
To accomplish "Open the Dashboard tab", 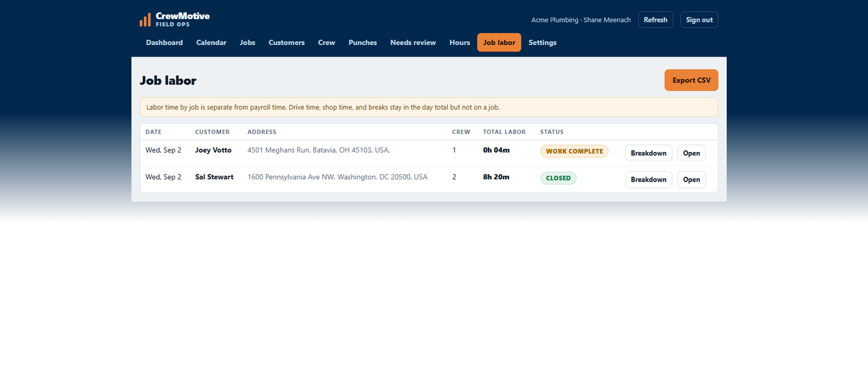I will pyautogui.click(x=164, y=43).
